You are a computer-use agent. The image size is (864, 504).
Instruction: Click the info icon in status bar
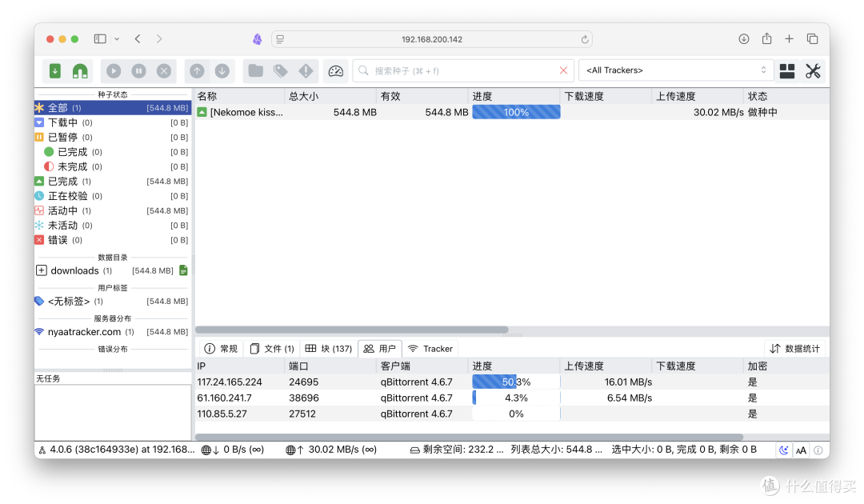pyautogui.click(x=818, y=450)
